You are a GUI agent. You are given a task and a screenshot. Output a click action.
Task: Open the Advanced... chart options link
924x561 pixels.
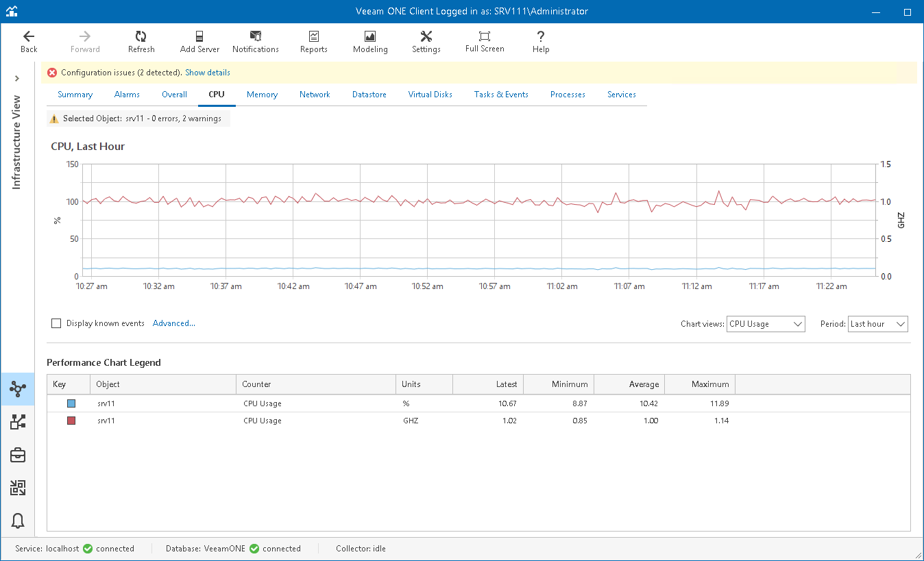pyautogui.click(x=174, y=323)
